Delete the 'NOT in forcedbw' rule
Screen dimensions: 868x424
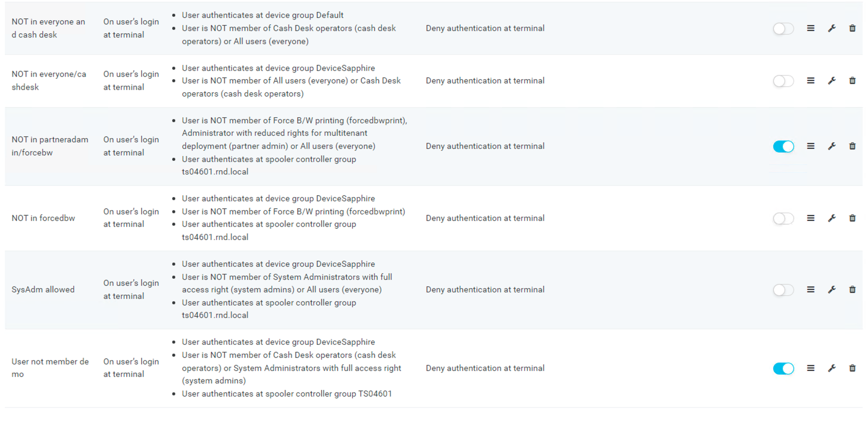[852, 219]
